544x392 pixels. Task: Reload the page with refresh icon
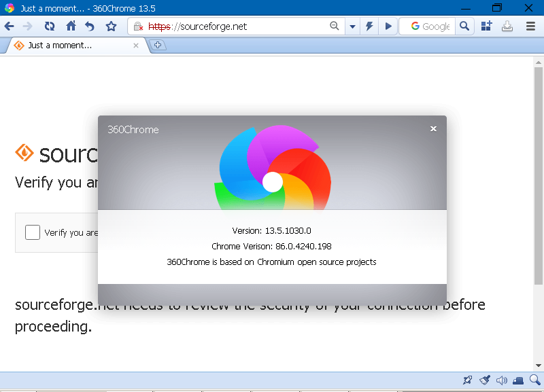[x=50, y=26]
